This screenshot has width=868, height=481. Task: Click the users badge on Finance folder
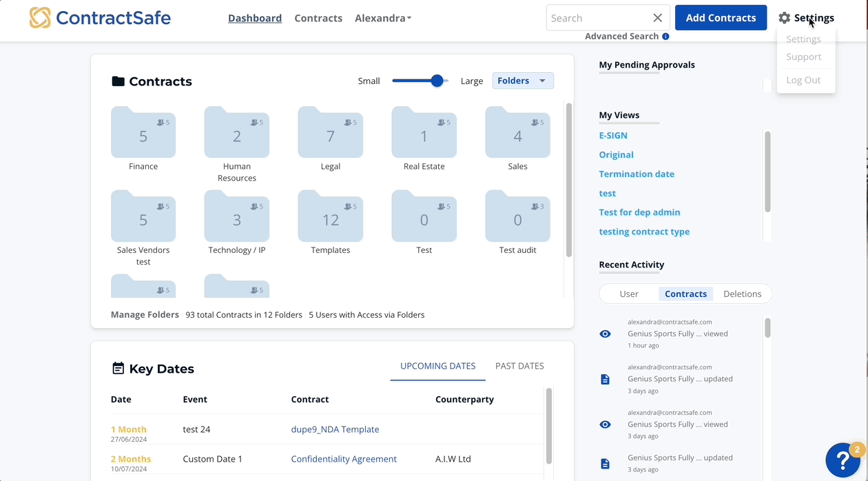[163, 123]
